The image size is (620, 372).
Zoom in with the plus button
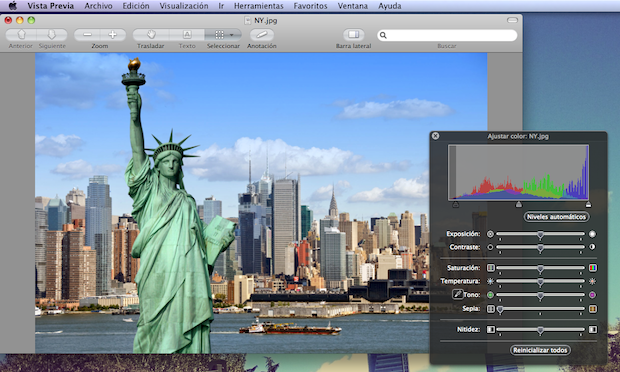(113, 35)
